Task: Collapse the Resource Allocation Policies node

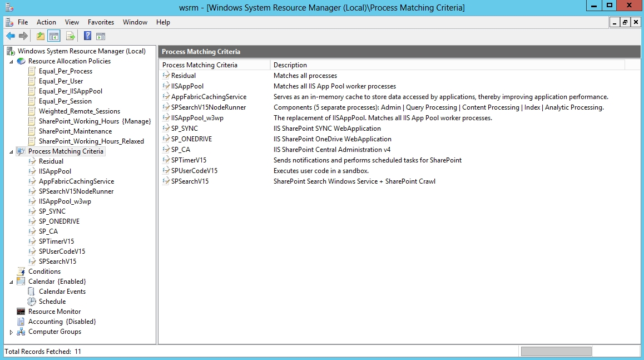Action: 12,62
